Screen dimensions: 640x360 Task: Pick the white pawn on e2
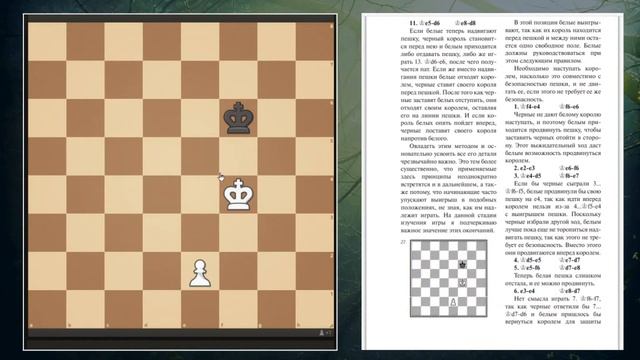pyautogui.click(x=200, y=273)
